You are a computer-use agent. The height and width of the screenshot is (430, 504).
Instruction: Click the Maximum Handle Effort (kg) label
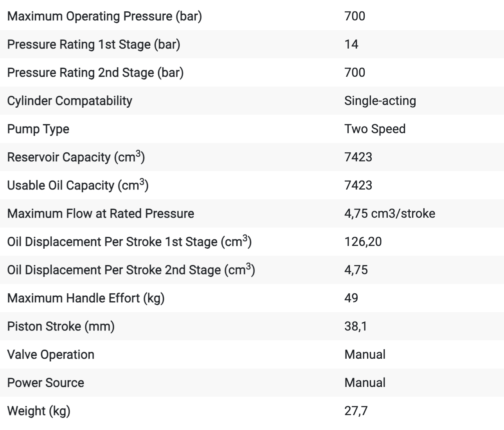86,298
